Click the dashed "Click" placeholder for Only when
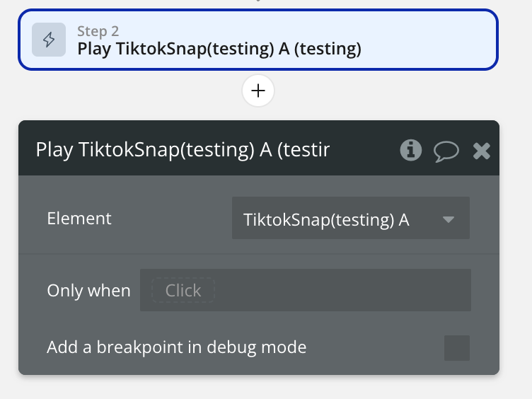 coord(183,291)
